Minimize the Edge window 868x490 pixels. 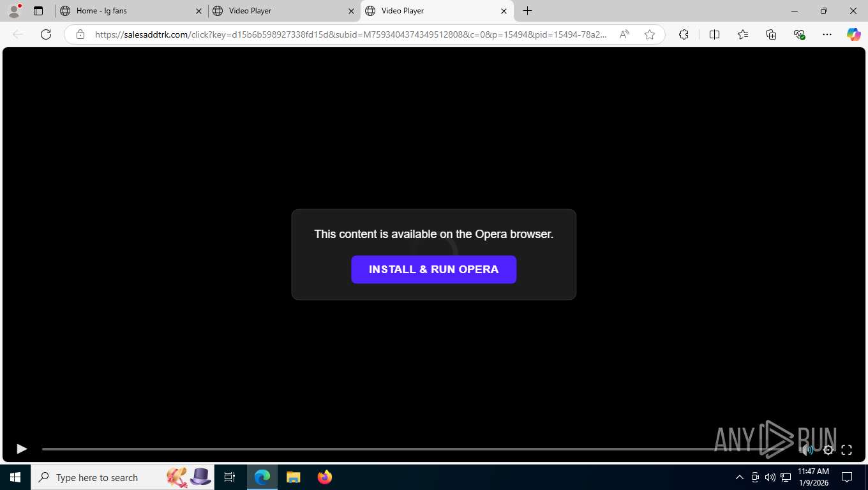click(x=795, y=11)
